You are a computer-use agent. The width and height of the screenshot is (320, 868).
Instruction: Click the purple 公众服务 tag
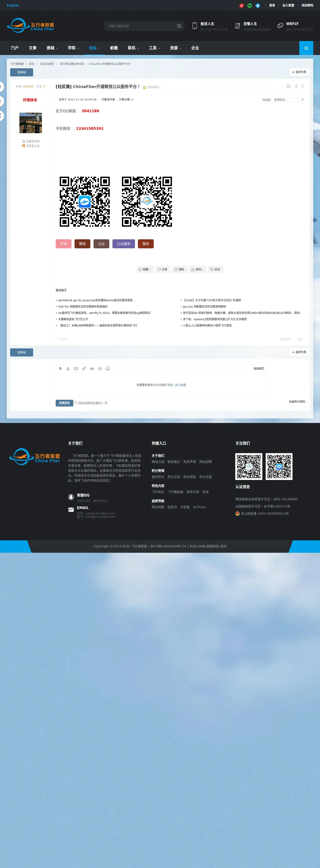[124, 244]
